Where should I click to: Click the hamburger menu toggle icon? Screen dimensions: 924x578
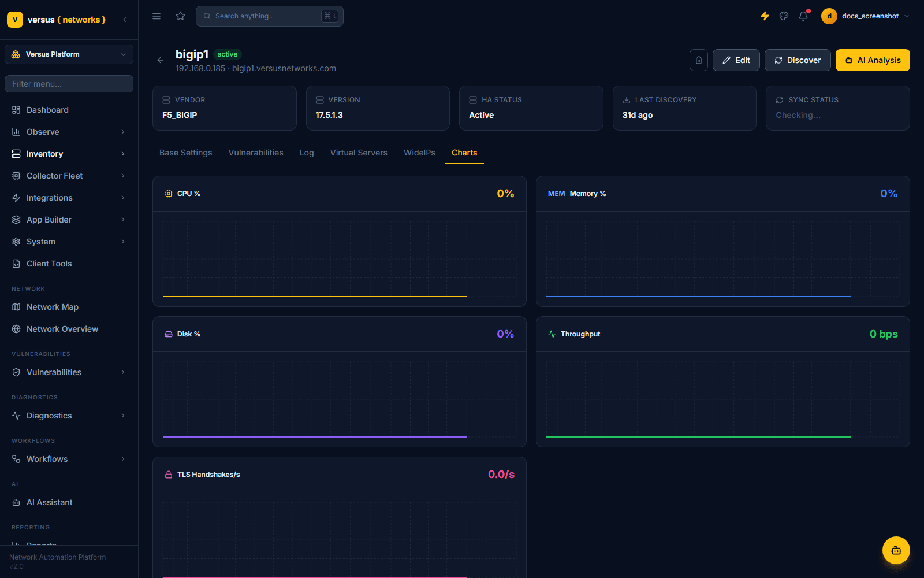tap(157, 16)
